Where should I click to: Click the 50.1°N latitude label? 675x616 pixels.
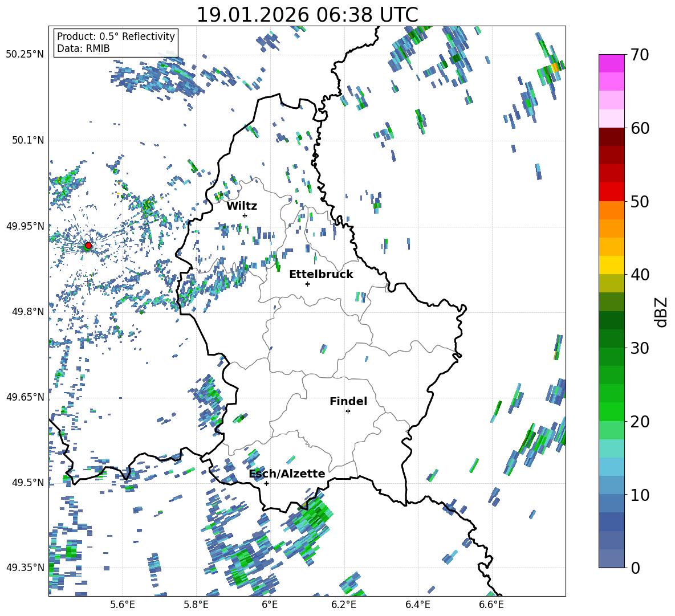[x=27, y=140]
